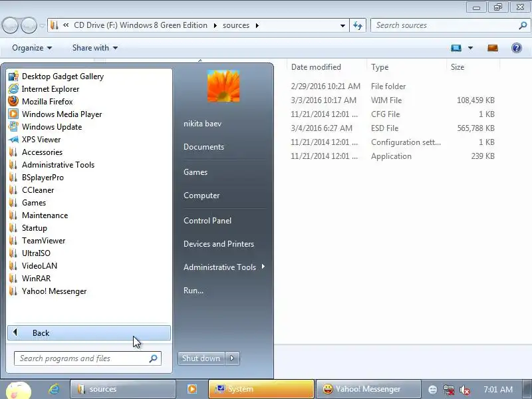Open the Organize dropdown menu
Screen dimensions: 532x399
pos(32,48)
